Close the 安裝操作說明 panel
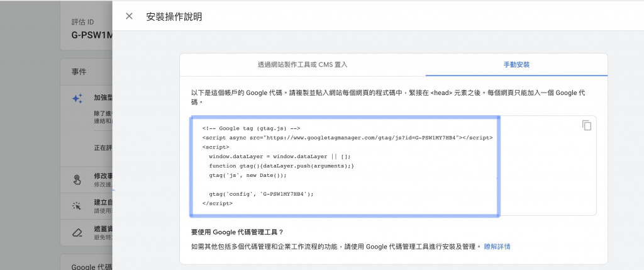Screen dimensions: 644x270 [x=129, y=16]
